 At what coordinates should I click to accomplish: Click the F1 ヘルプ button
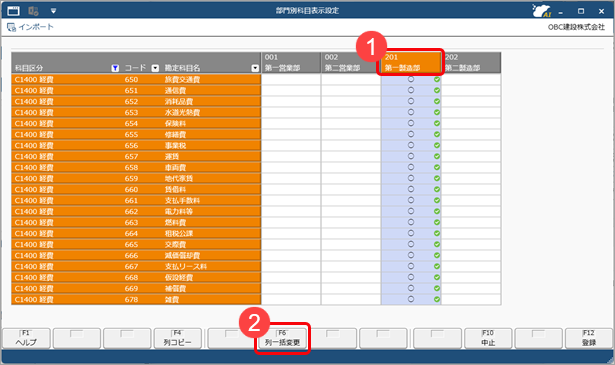click(26, 338)
